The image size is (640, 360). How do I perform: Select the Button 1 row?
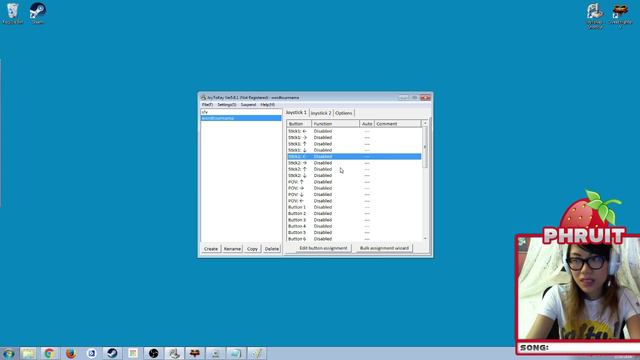[354, 207]
